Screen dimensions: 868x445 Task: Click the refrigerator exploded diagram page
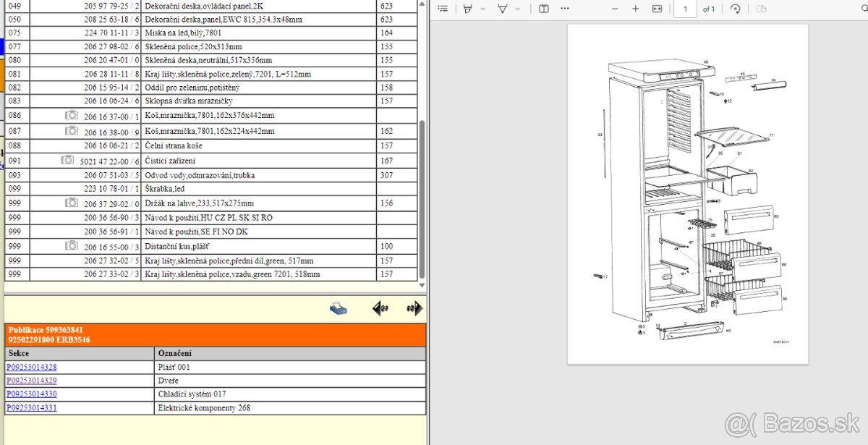[x=687, y=194]
